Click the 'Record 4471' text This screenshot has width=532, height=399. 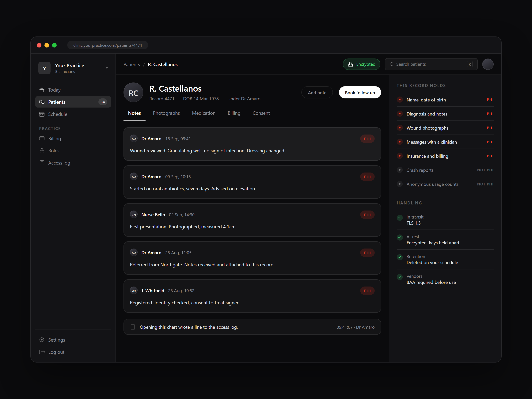click(x=162, y=99)
